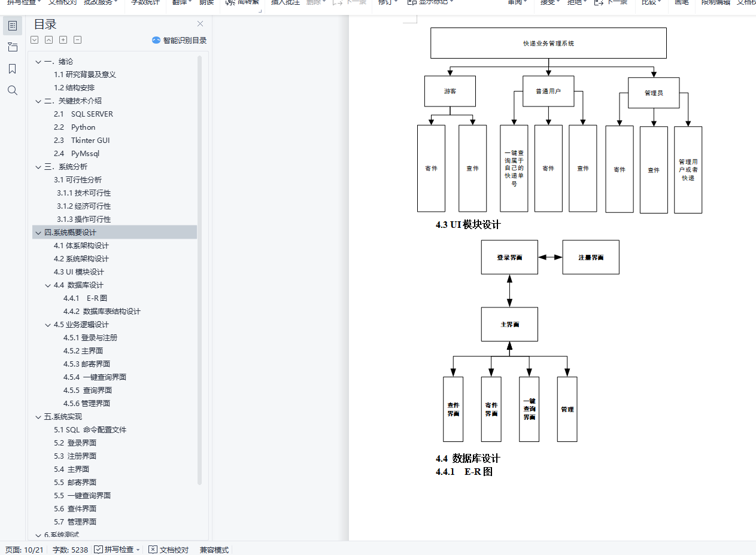The width and height of the screenshot is (756, 555).
Task: Open the 拼写检查 dropdown arrow in status bar
Action: point(138,550)
